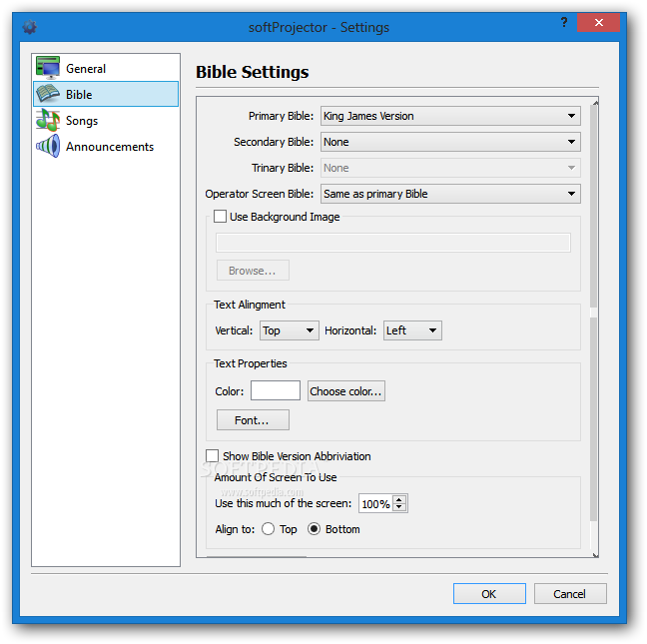
Task: Click the Songs music notes icon
Action: click(x=48, y=120)
